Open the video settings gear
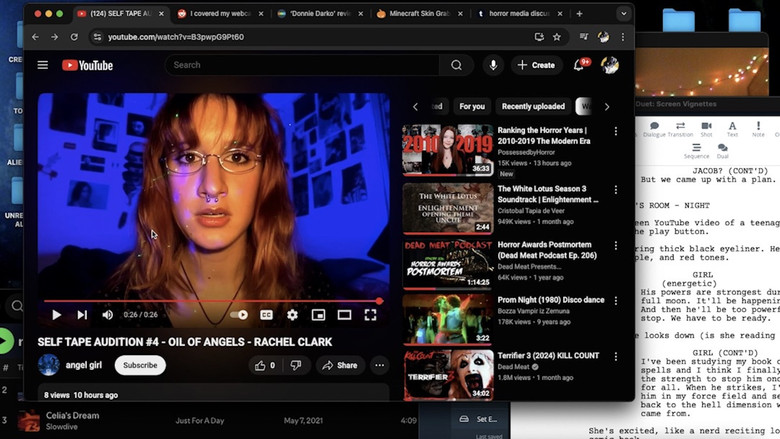 tap(292, 315)
